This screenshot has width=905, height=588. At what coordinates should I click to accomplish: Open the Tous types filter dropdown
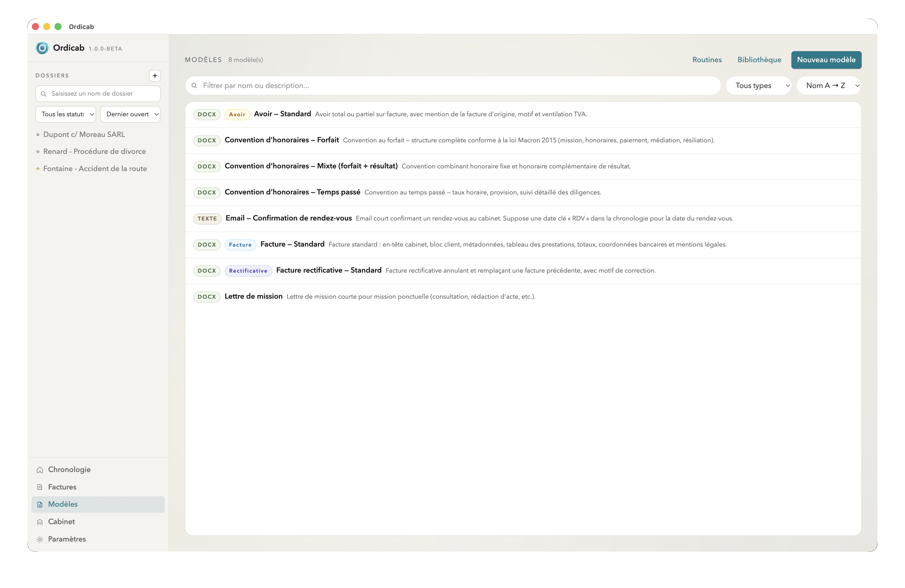click(759, 86)
